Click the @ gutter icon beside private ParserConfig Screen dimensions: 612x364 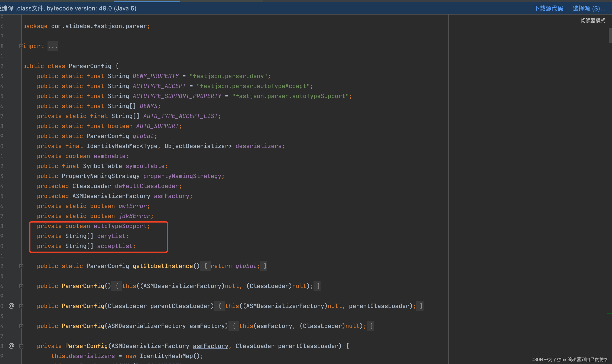click(11, 346)
